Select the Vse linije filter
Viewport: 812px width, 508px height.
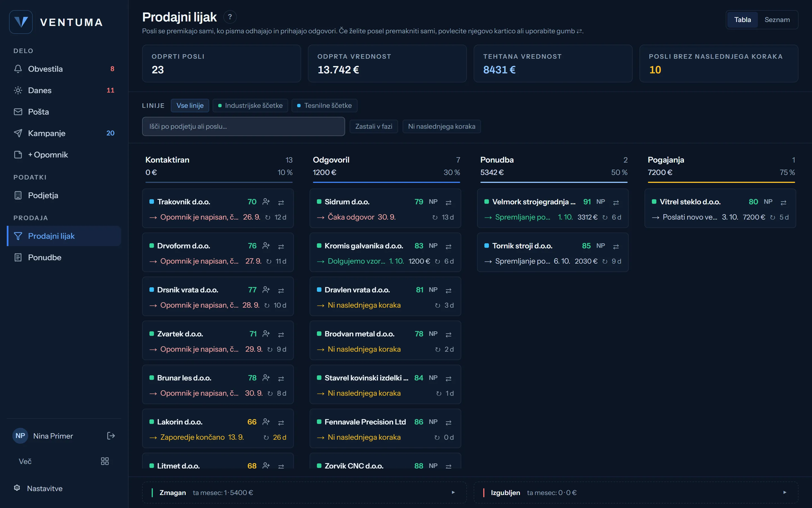point(190,106)
